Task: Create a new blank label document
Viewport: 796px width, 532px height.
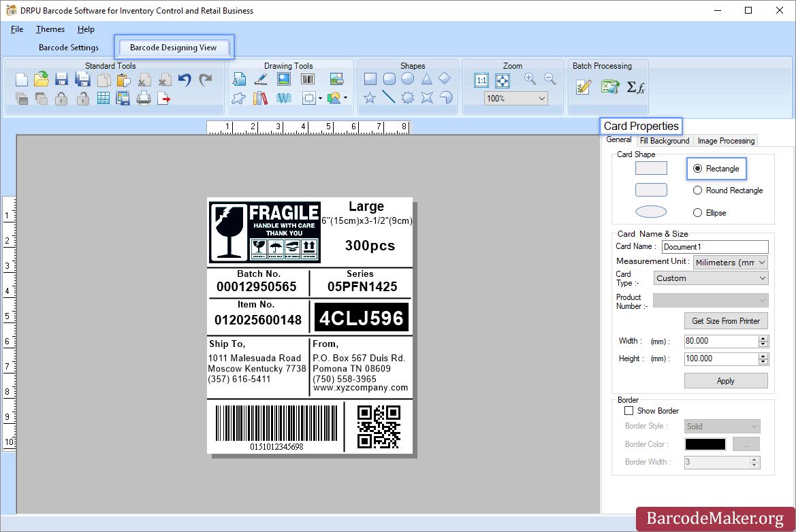Action: click(x=21, y=80)
